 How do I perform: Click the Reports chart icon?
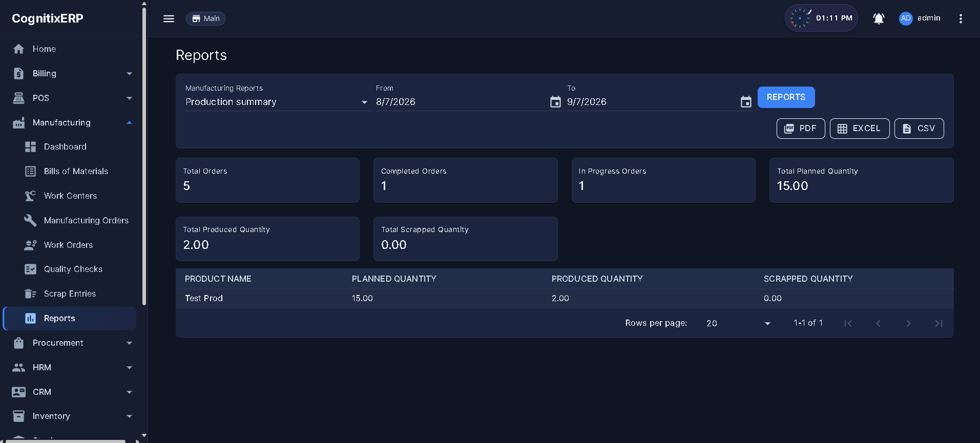point(31,318)
